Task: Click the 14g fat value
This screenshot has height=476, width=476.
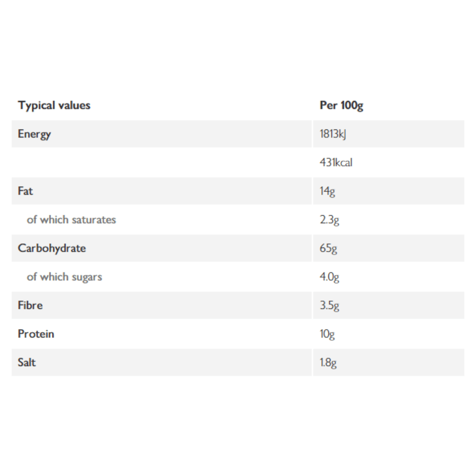Action: (x=327, y=191)
